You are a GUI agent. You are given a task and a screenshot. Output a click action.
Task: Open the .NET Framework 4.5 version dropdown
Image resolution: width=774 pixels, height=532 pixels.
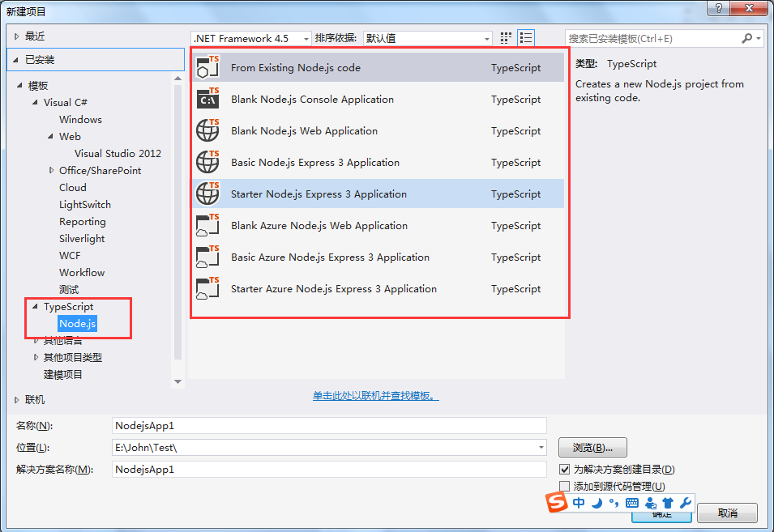[x=306, y=39]
